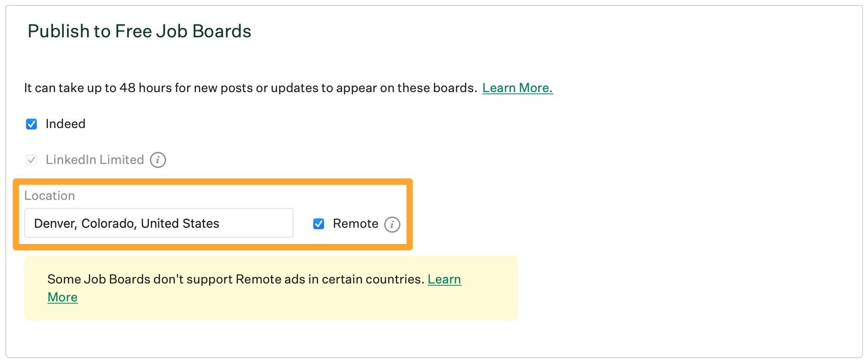This screenshot has width=868, height=363.
Task: Click Learn More in the yellow warning banner
Action: click(444, 279)
